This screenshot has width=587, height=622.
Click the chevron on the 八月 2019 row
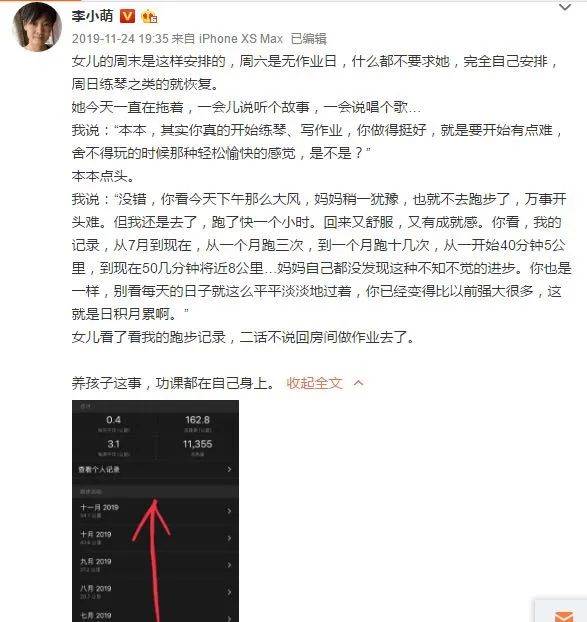point(229,592)
